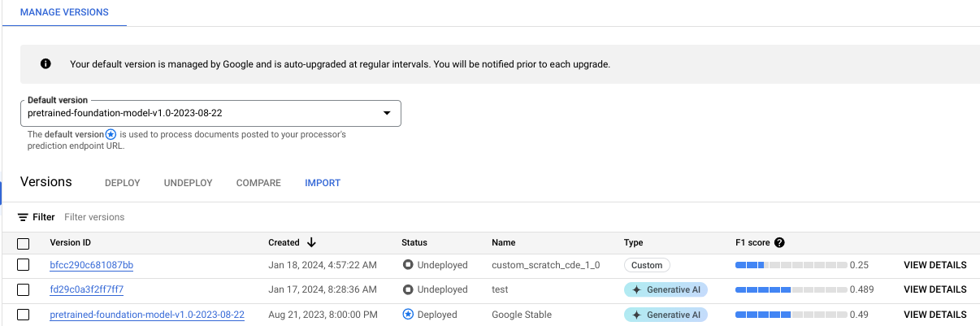Viewport: 980px width, 326px height.
Task: Tick the pretrained-foundation-model row checkbox
Action: [x=24, y=315]
